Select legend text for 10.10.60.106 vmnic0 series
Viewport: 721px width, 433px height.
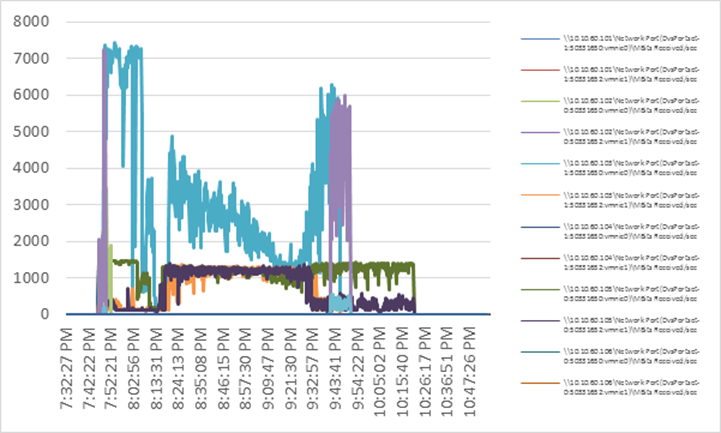pyautogui.click(x=631, y=356)
